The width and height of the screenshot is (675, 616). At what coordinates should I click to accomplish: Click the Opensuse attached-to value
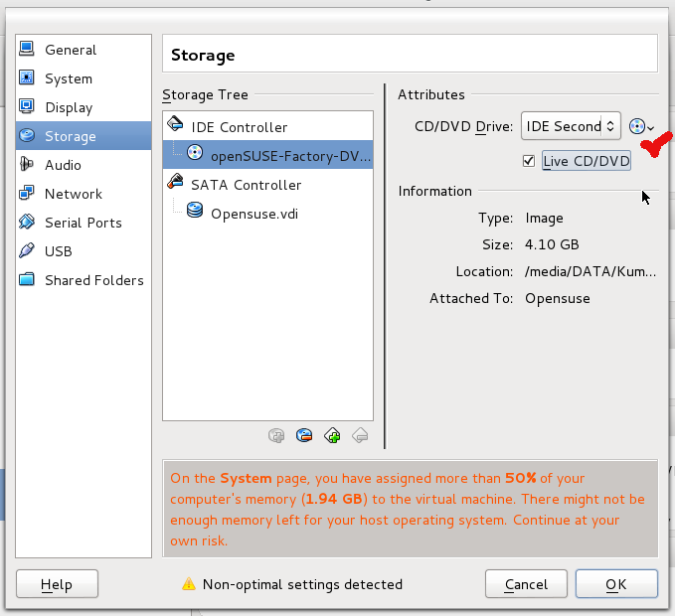558,298
